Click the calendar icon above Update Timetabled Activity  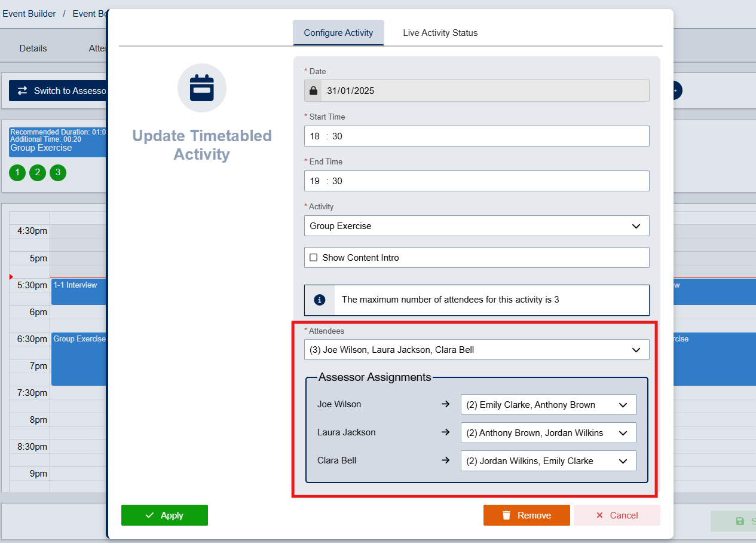coord(202,88)
